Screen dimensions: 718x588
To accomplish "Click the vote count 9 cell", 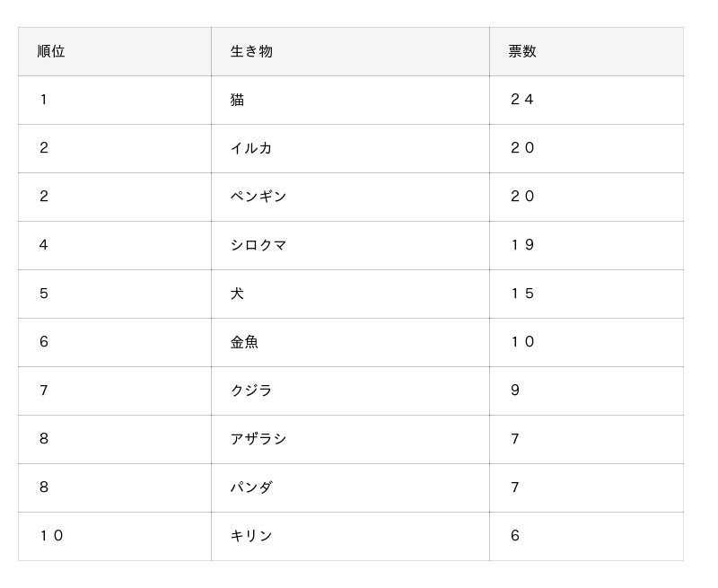I will pyautogui.click(x=515, y=391).
